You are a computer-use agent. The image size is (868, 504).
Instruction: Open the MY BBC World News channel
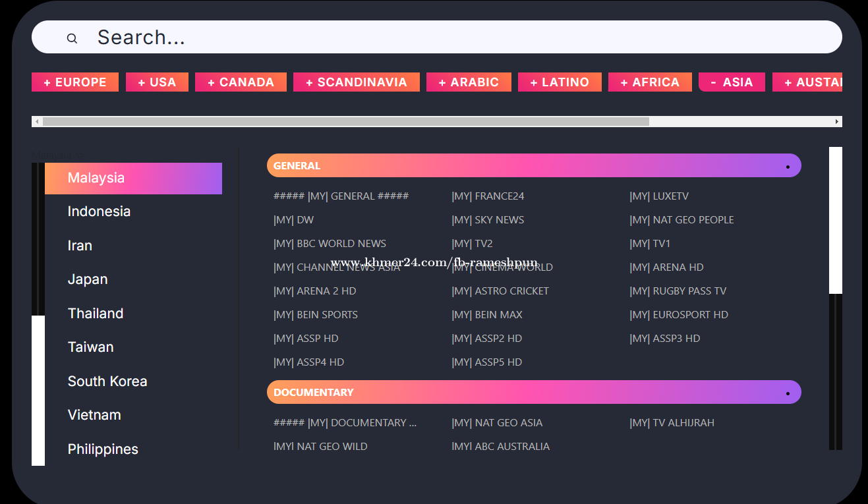pos(330,244)
